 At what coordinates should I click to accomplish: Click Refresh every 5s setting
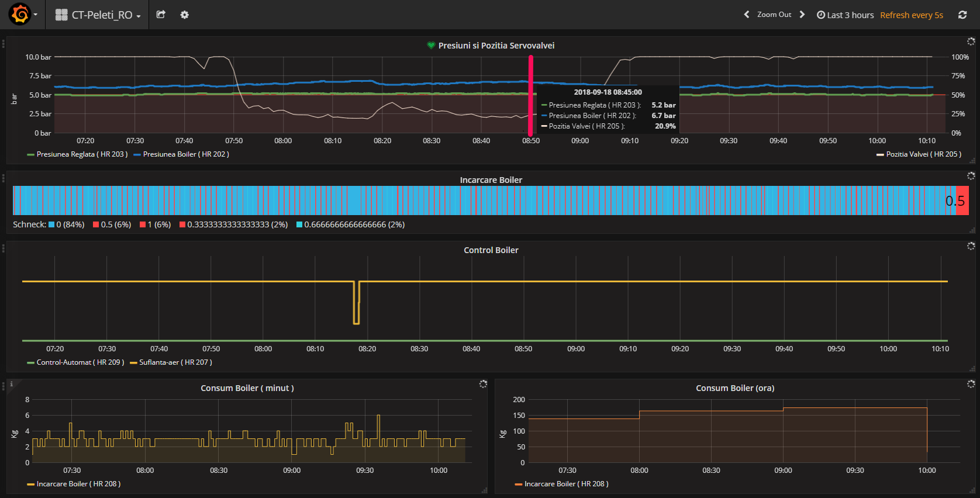(x=912, y=15)
